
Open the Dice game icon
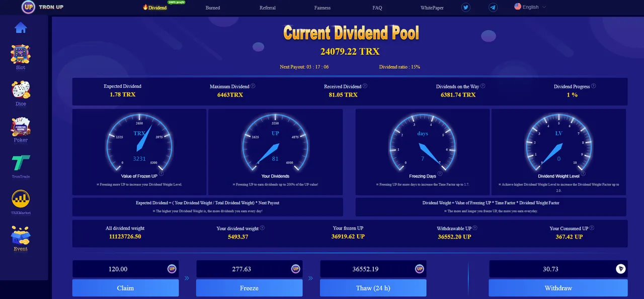click(x=21, y=90)
